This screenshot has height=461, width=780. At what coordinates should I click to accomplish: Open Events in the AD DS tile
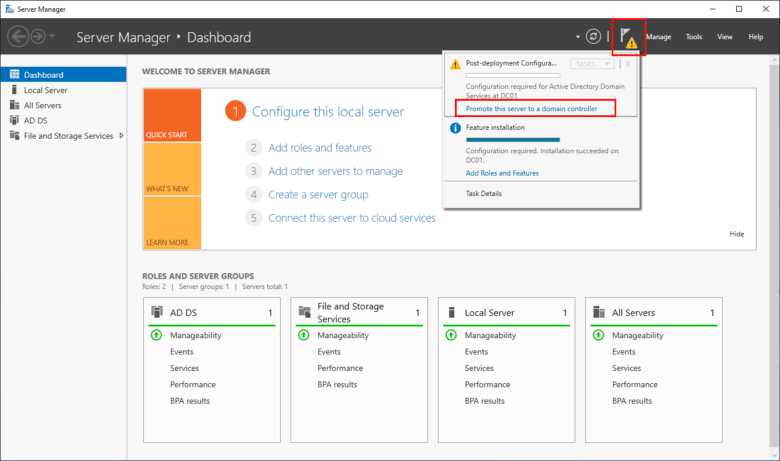[x=182, y=352]
